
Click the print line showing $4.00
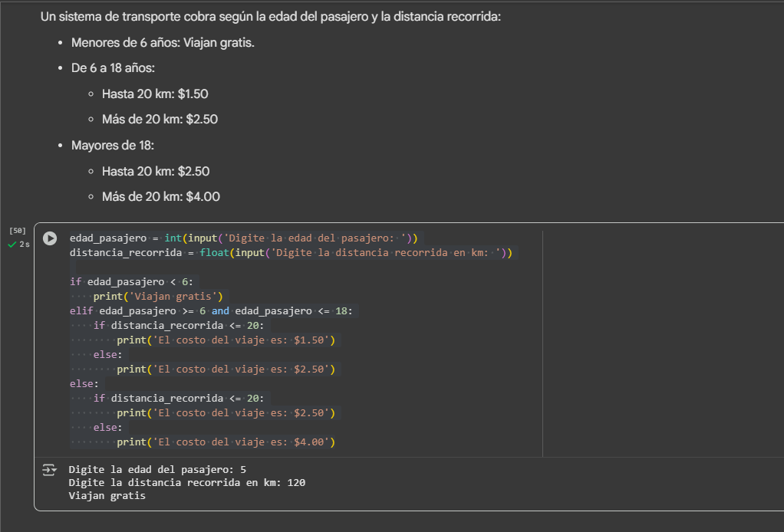click(226, 442)
